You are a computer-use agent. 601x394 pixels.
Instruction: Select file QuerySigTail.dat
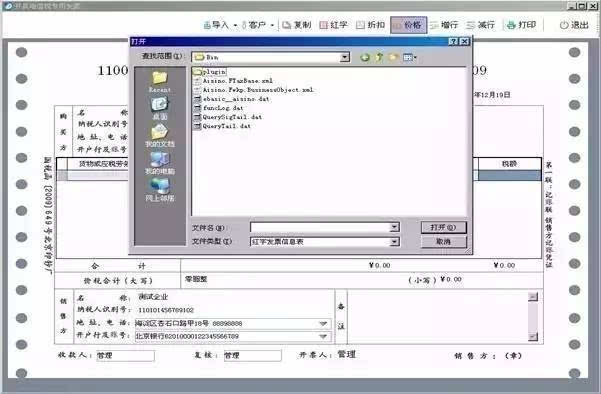228,117
